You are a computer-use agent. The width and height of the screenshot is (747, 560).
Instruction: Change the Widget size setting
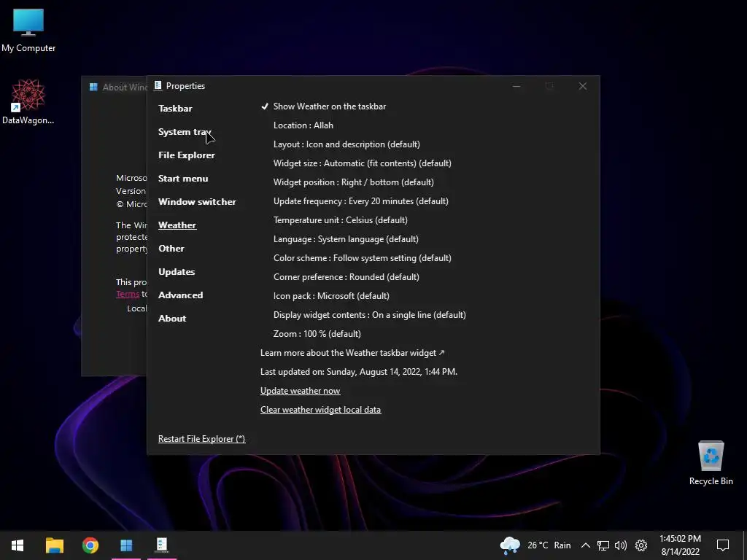click(362, 163)
